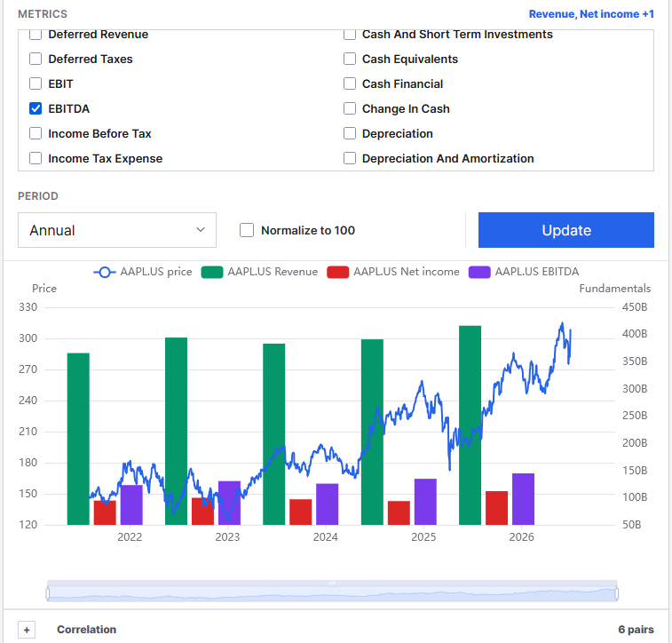672x643 pixels.
Task: Open the Revenue, Net income +1 summary link
Action: tap(591, 14)
